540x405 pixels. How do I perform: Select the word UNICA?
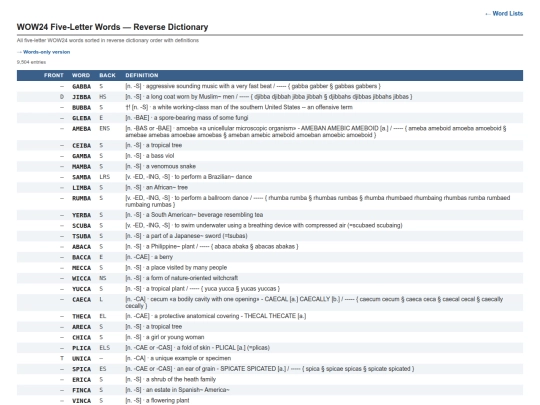[x=82, y=359]
